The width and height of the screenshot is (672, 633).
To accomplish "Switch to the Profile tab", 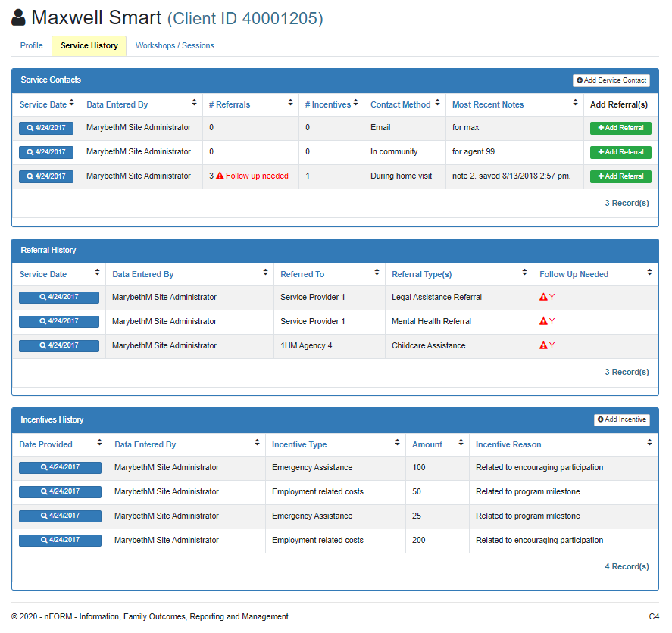I will tap(31, 45).
